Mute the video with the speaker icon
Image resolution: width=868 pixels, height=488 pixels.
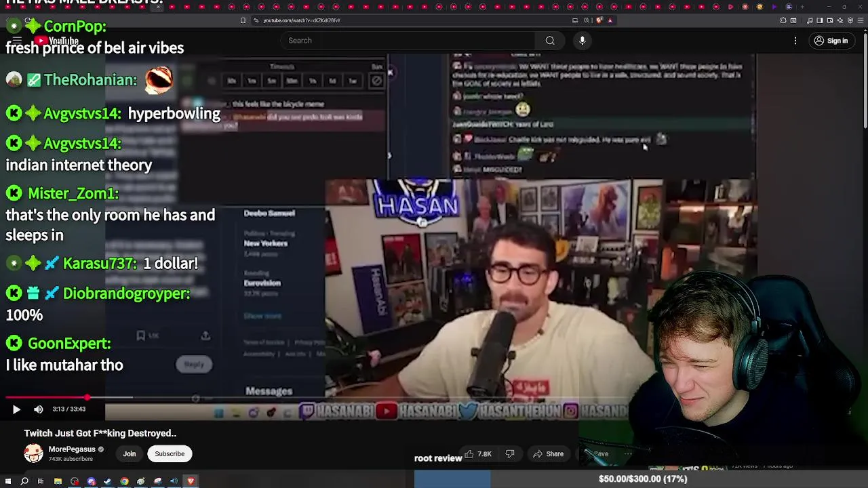(x=38, y=409)
